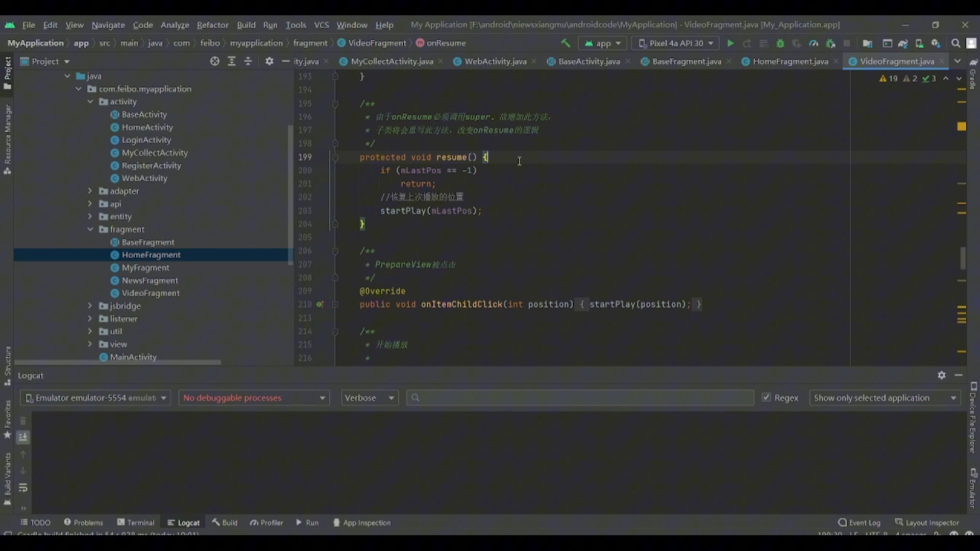Open the Terminal tool window
The width and height of the screenshot is (980, 551).
coord(135,522)
